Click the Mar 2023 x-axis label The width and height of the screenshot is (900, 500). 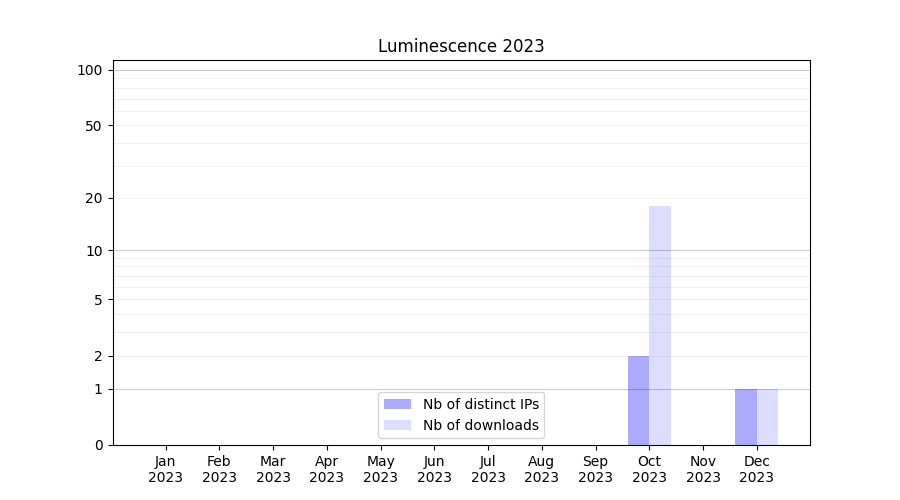(273, 469)
